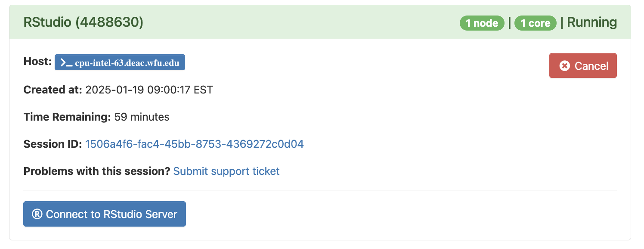This screenshot has width=644, height=249.
Task: Click the R icon on the Connect button
Action: [x=37, y=214]
